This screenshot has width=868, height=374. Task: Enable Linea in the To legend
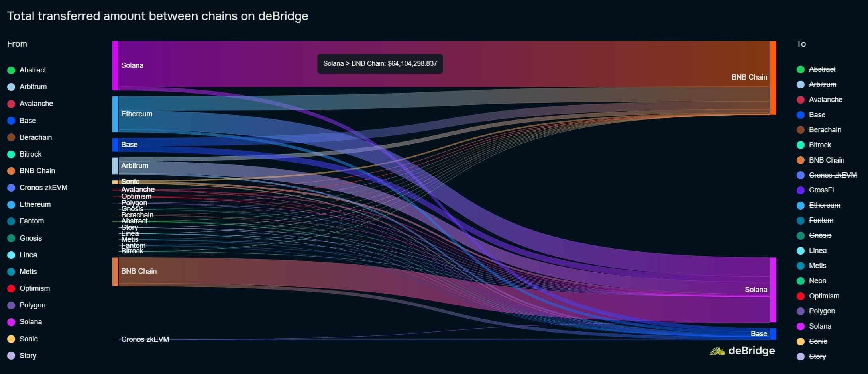(812, 251)
